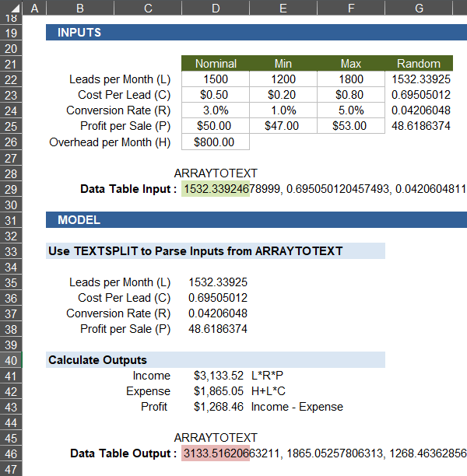This screenshot has width=467, height=476.
Task: Select min leads value 1200
Action: [x=283, y=79]
